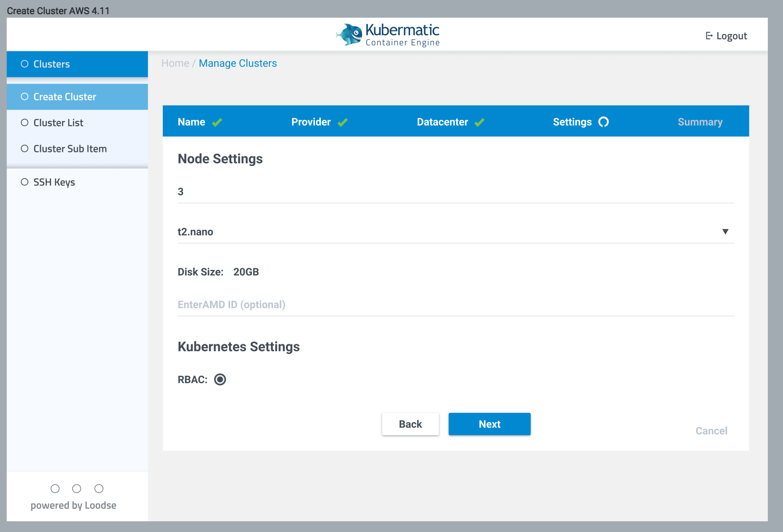Select the RBAC radio button
The image size is (783, 532).
click(x=220, y=379)
